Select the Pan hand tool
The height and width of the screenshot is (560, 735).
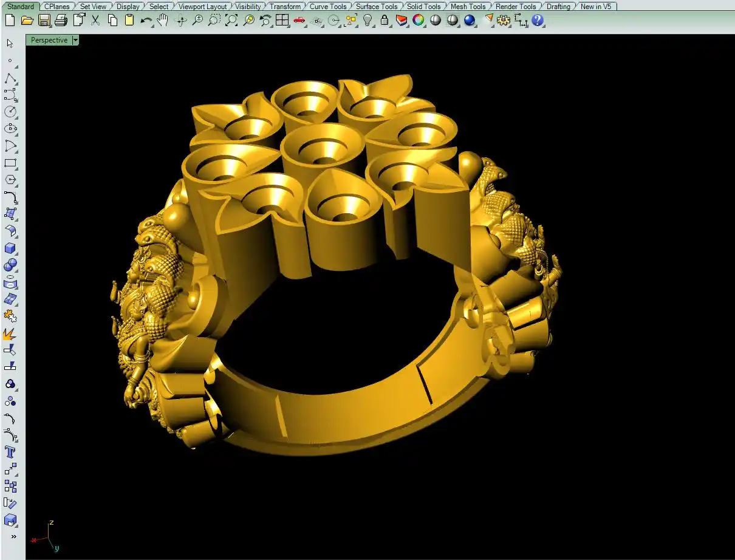(x=163, y=21)
